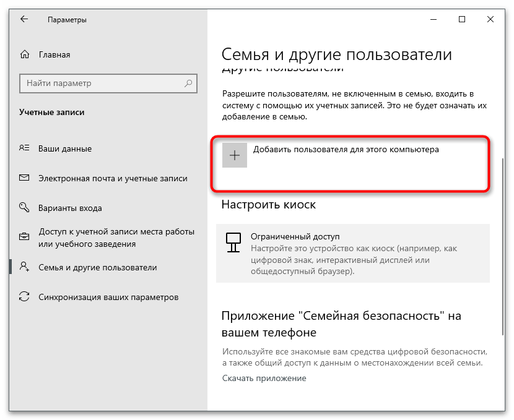Open Доступ к учетной записи места работы

116,238
